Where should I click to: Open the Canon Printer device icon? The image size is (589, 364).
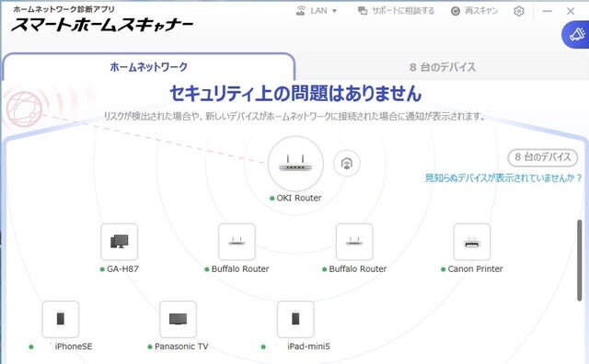tap(472, 242)
